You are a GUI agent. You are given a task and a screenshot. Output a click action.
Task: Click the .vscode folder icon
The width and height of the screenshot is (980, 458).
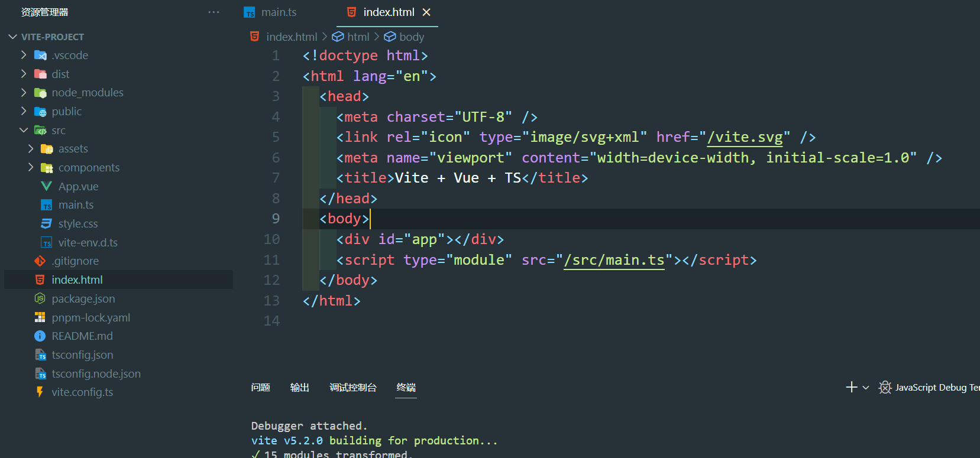[40, 56]
